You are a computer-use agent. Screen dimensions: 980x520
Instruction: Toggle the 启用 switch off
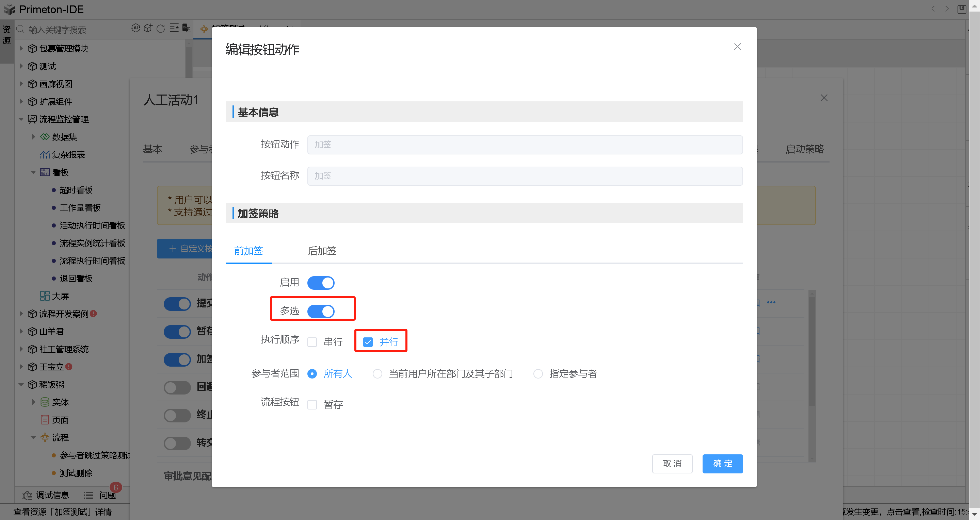(x=321, y=283)
